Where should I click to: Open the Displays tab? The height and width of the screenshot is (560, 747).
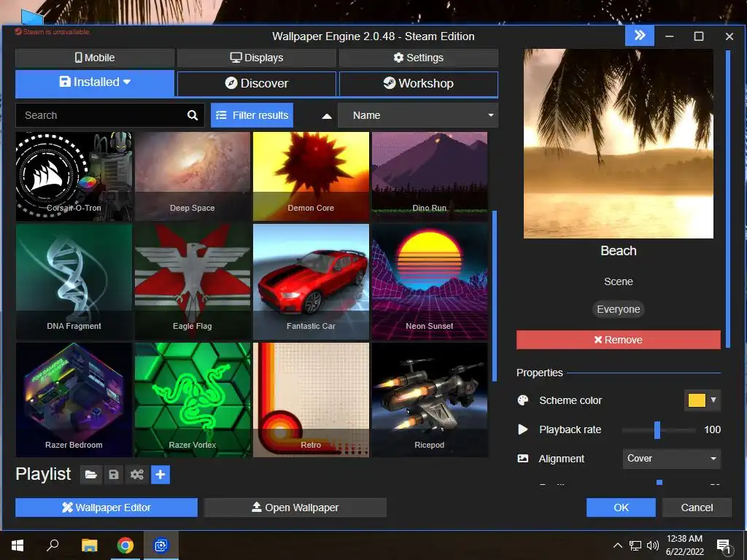click(257, 58)
